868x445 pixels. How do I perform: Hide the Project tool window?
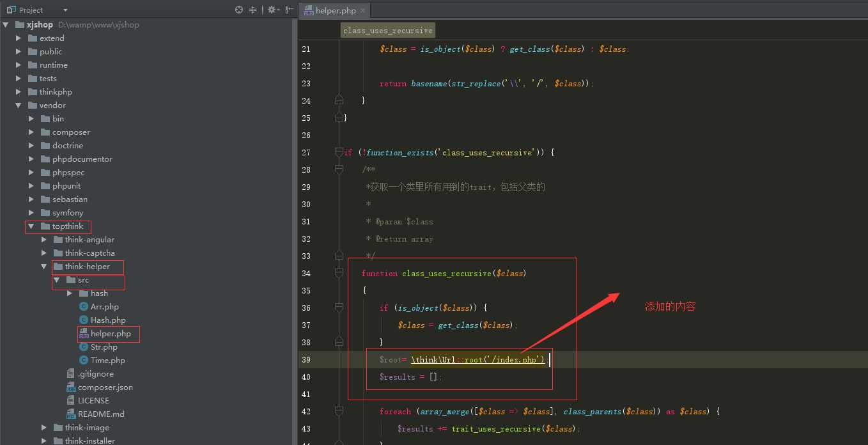(290, 10)
